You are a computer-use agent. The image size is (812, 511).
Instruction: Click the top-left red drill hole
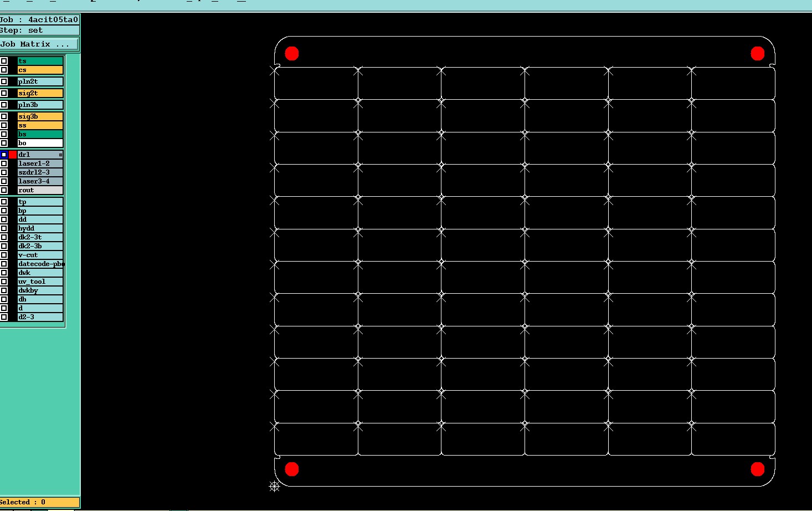pyautogui.click(x=292, y=53)
